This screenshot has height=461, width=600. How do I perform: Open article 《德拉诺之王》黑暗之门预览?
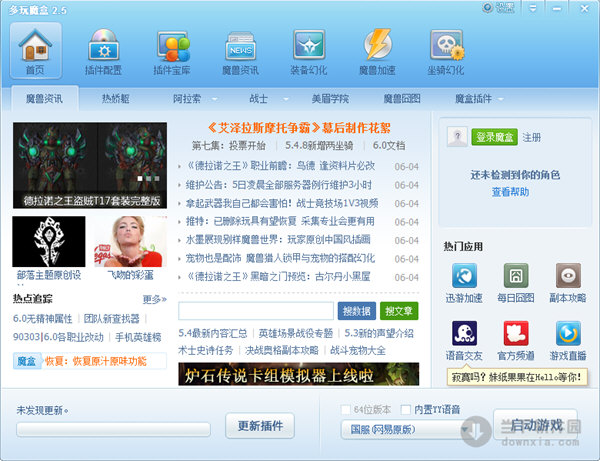[x=278, y=277]
